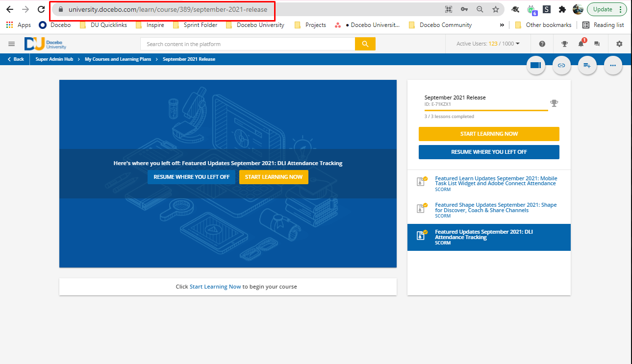The width and height of the screenshot is (632, 364).
Task: Click the password key icon
Action: pyautogui.click(x=464, y=9)
